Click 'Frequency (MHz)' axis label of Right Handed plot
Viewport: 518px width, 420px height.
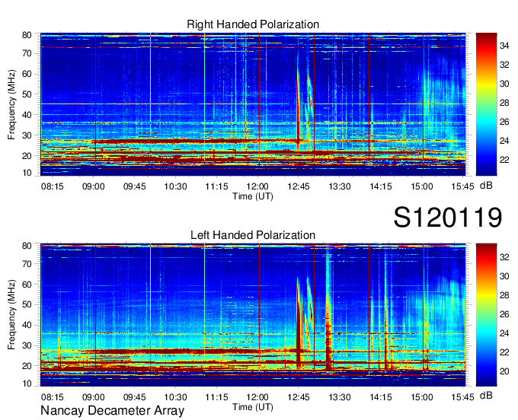click(11, 104)
